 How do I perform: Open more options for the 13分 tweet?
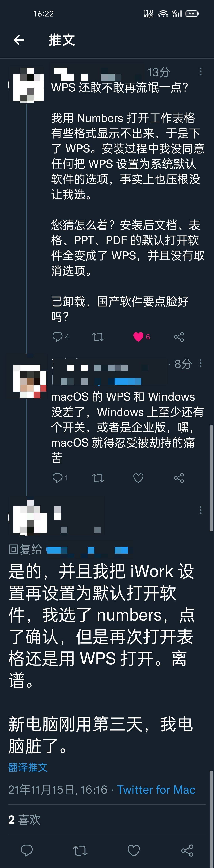click(x=201, y=71)
